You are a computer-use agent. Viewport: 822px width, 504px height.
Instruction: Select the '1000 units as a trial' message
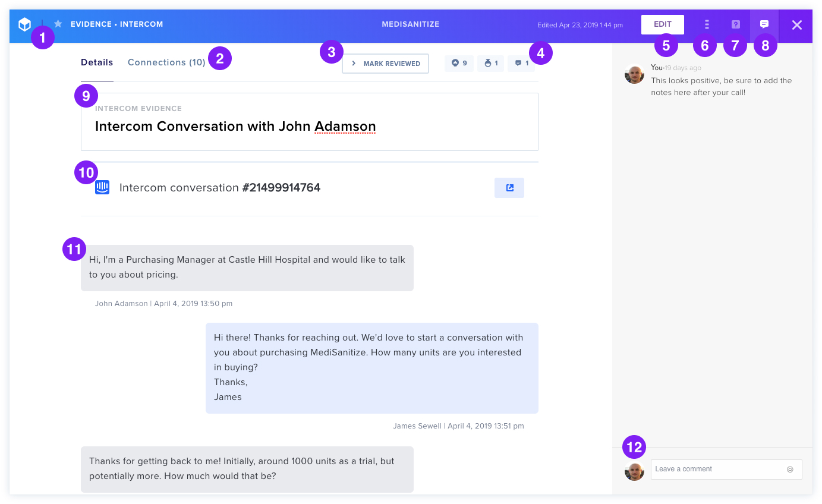247,469
